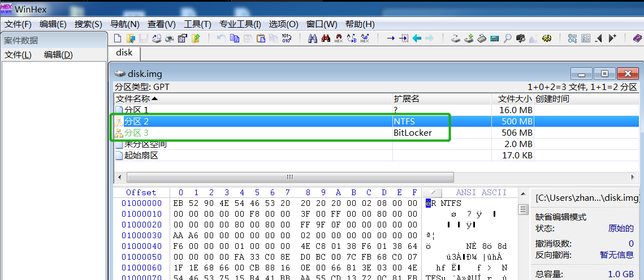
Task: Click hex byte EB at offset 01000000
Action: coord(179,203)
